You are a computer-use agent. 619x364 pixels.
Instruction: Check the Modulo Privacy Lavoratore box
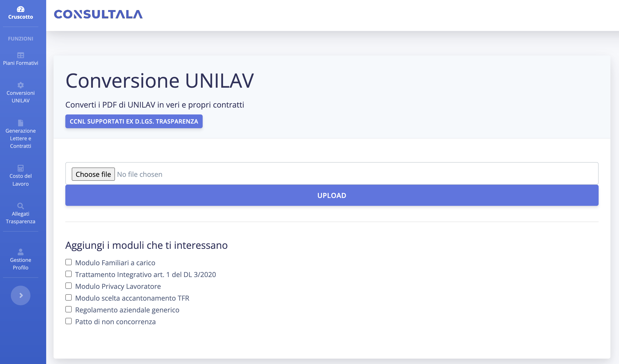[69, 286]
